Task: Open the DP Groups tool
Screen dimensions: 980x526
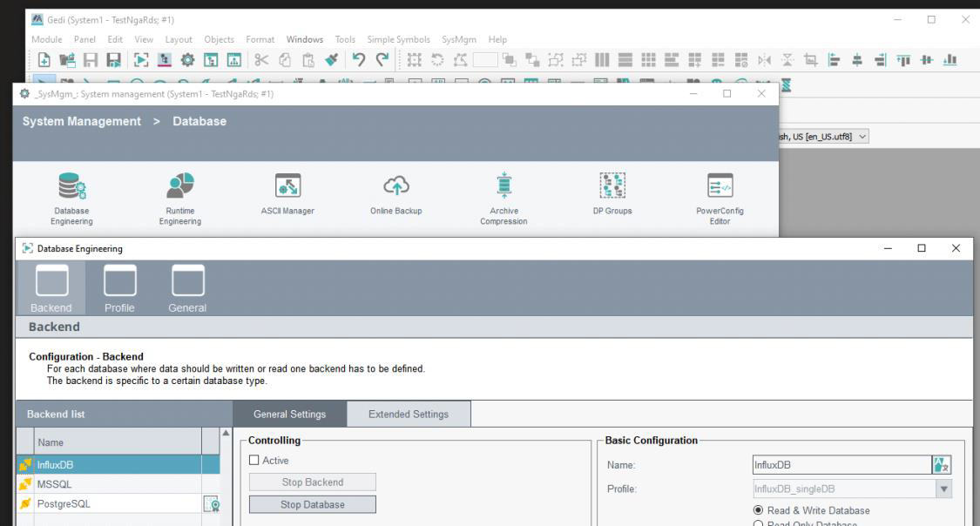Action: [x=612, y=188]
